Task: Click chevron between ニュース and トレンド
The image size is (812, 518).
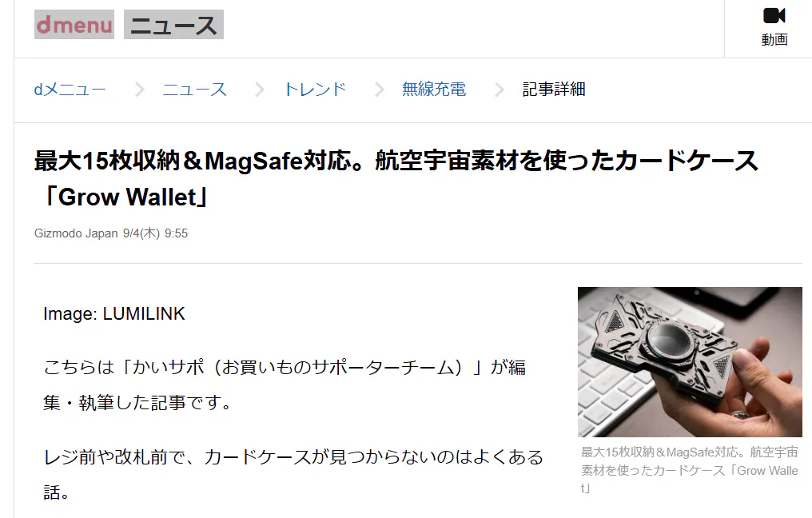Action: 259,90
